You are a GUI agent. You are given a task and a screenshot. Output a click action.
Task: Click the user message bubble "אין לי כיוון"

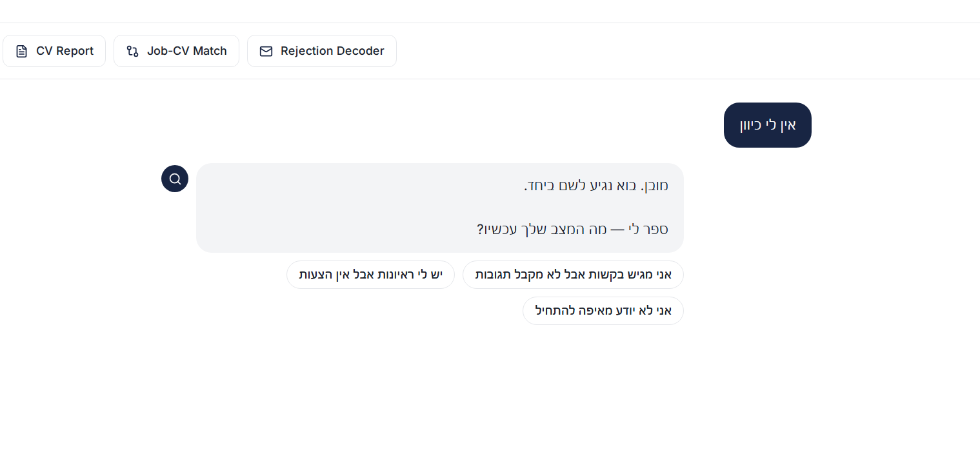[x=767, y=125]
